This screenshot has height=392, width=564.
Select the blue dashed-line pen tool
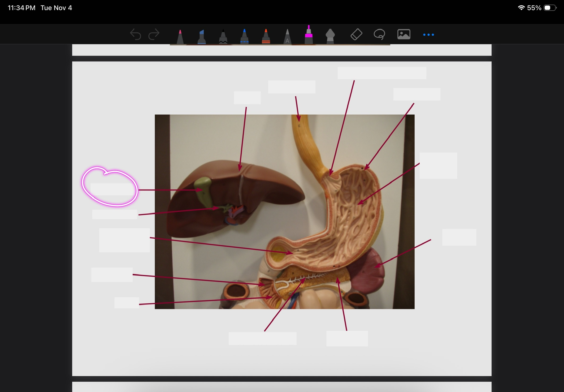(x=244, y=37)
